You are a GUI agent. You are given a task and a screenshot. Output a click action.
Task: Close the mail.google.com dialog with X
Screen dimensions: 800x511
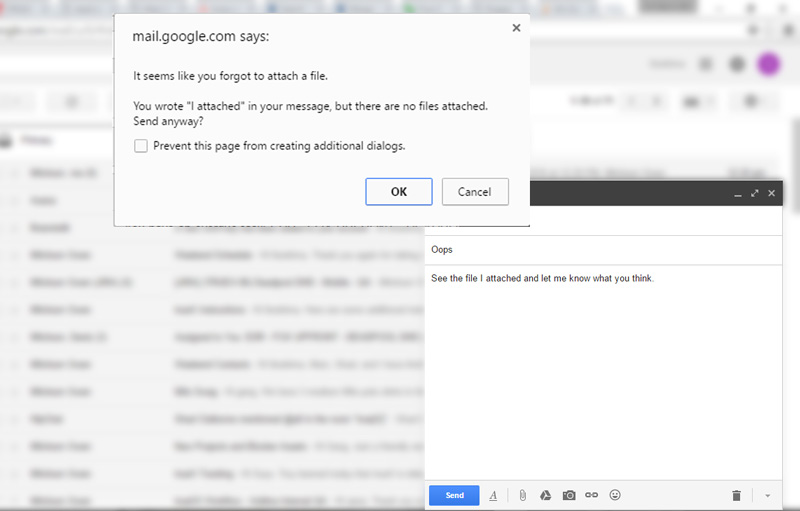(x=516, y=28)
